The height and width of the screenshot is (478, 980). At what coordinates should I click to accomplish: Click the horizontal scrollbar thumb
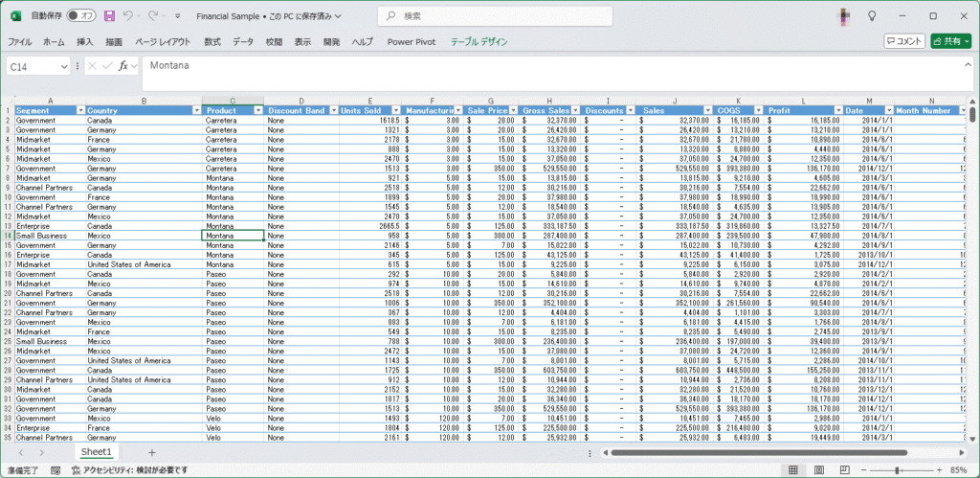tap(759, 452)
